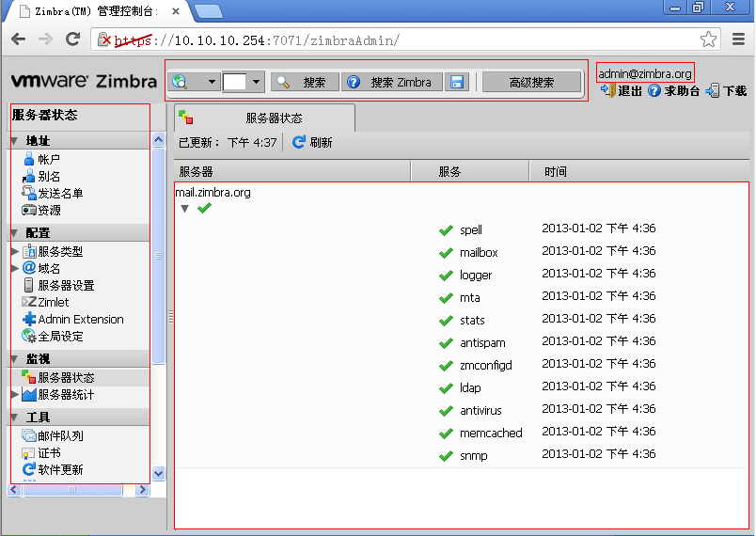Open a new browser tab
Viewport: 756px width, 536px height.
(x=209, y=11)
